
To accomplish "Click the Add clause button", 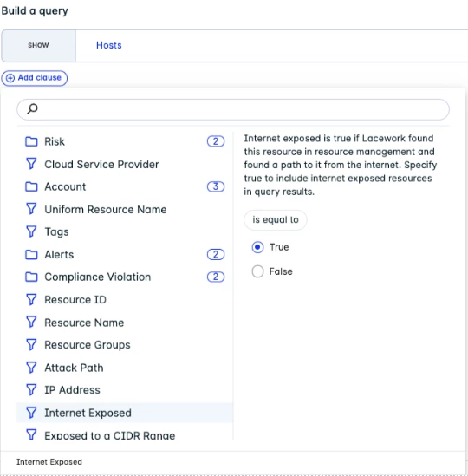I will coord(35,78).
